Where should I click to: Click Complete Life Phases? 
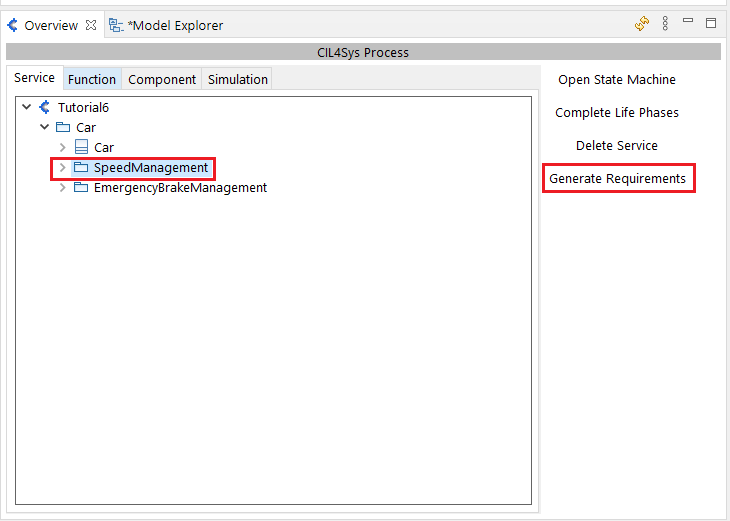pyautogui.click(x=617, y=113)
